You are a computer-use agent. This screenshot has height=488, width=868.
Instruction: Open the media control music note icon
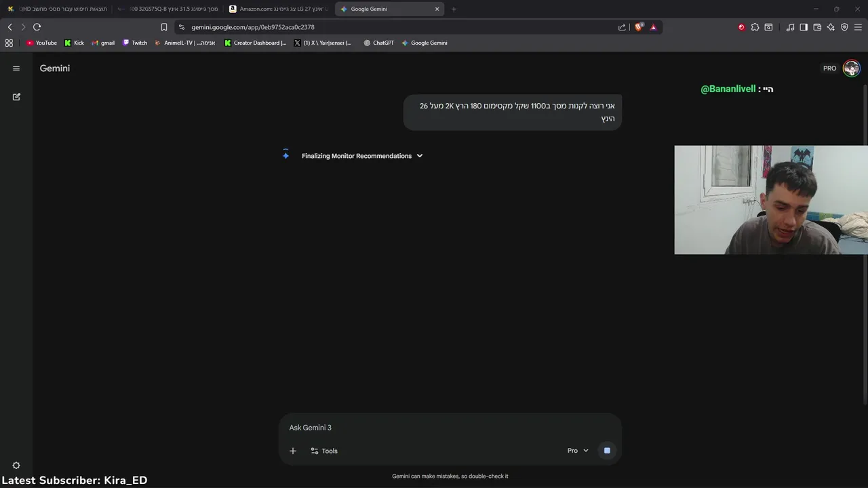click(x=790, y=27)
